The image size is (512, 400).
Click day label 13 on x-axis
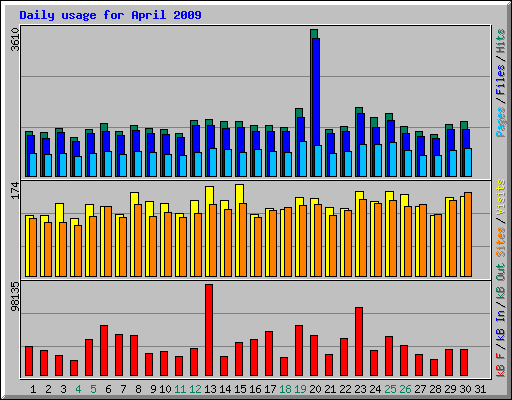(210, 389)
